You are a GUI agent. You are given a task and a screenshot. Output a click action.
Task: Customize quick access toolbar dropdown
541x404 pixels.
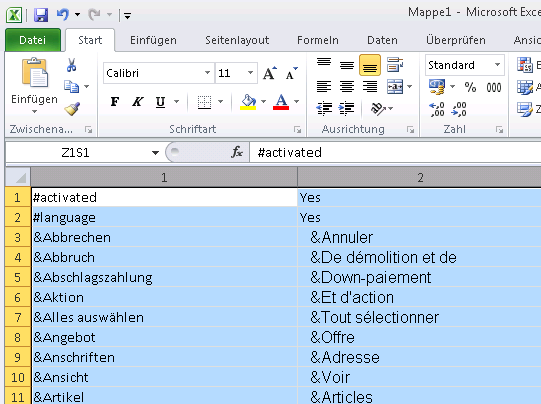pos(127,16)
